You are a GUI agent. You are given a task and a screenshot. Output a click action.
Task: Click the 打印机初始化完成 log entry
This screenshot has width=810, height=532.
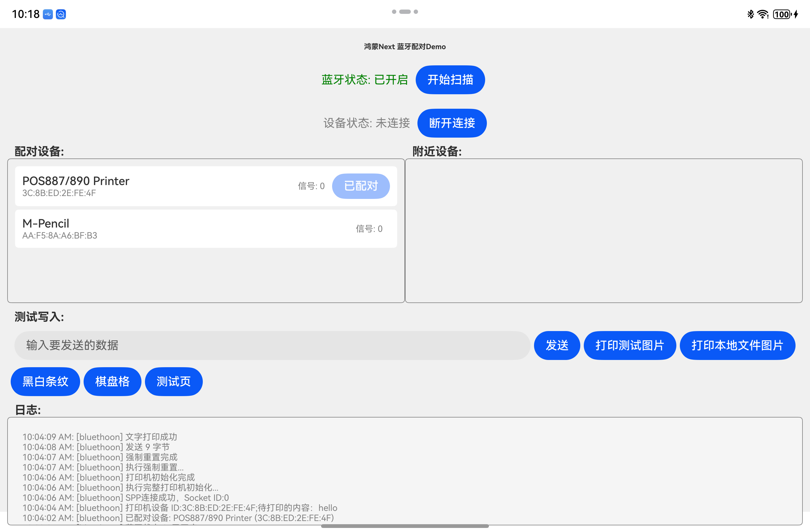coord(108,477)
